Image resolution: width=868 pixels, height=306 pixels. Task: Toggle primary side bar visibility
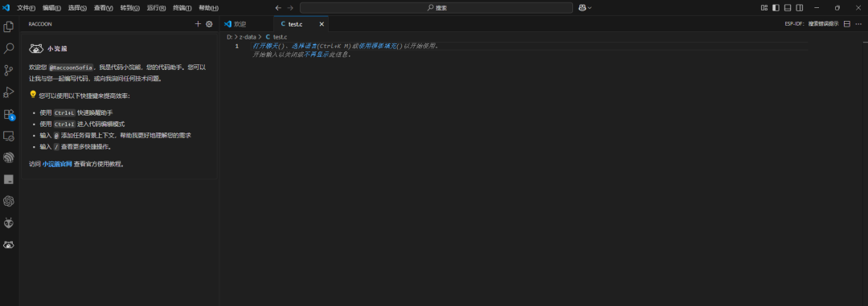pos(776,8)
